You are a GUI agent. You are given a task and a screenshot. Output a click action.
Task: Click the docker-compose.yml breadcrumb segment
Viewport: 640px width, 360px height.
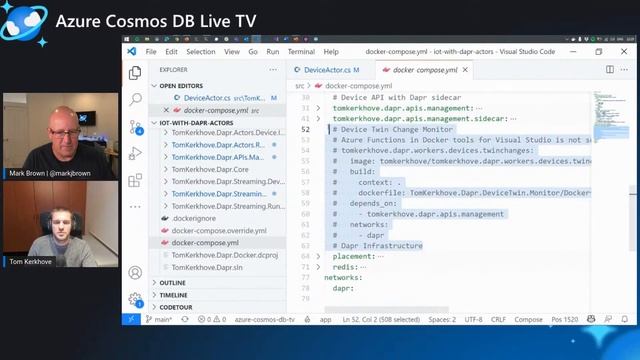[358, 86]
